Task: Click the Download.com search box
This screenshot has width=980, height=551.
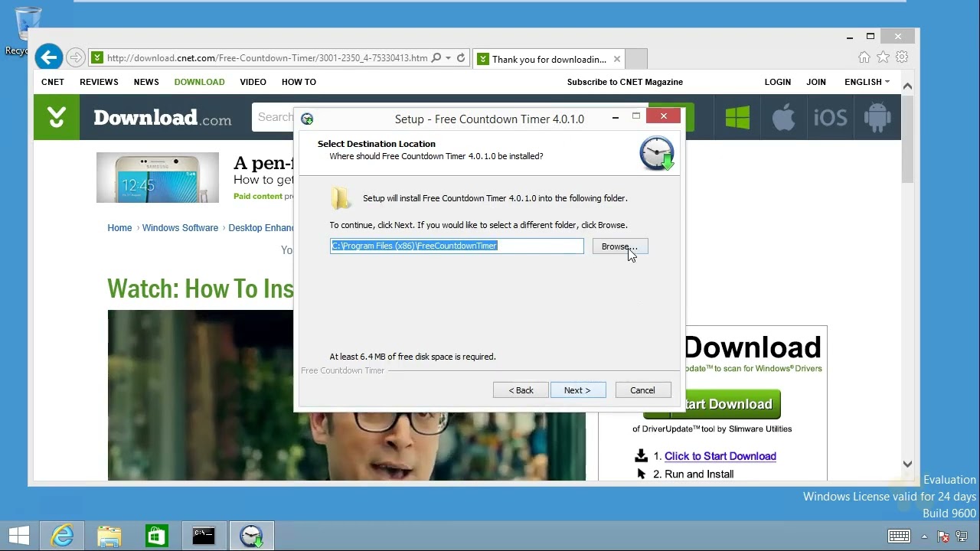Action: [x=273, y=117]
